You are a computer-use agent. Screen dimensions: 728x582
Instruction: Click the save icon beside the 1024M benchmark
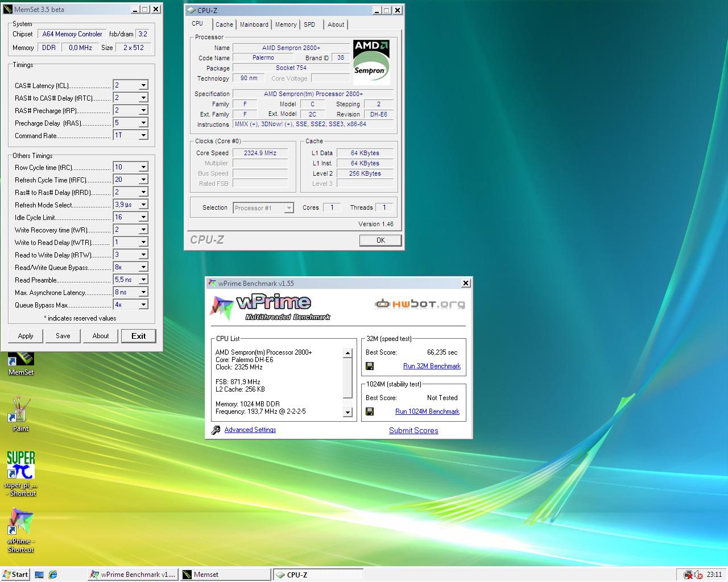[x=370, y=411]
